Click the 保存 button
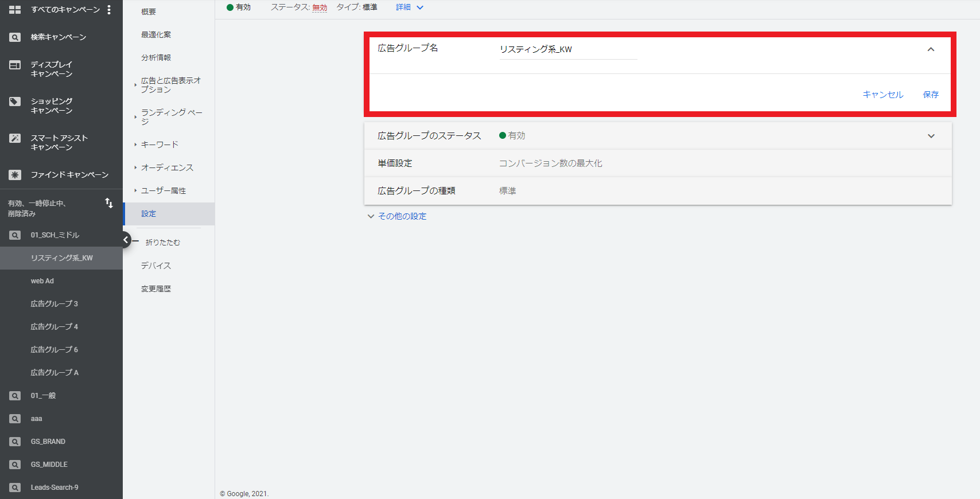Viewport: 980px width, 499px height. [931, 95]
